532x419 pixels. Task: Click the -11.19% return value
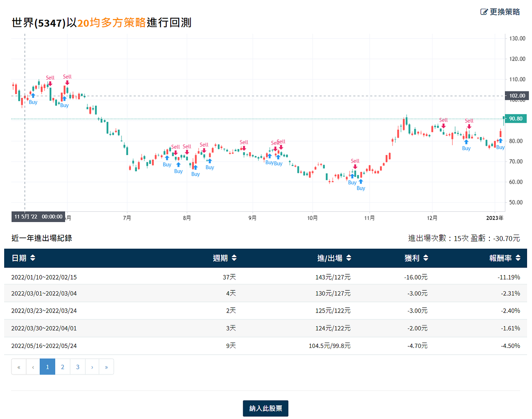tap(509, 277)
